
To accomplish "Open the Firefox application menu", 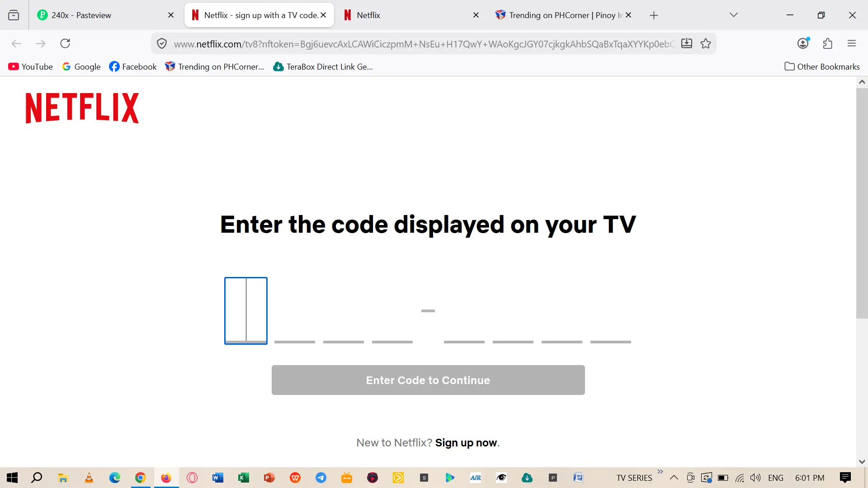I will [852, 43].
